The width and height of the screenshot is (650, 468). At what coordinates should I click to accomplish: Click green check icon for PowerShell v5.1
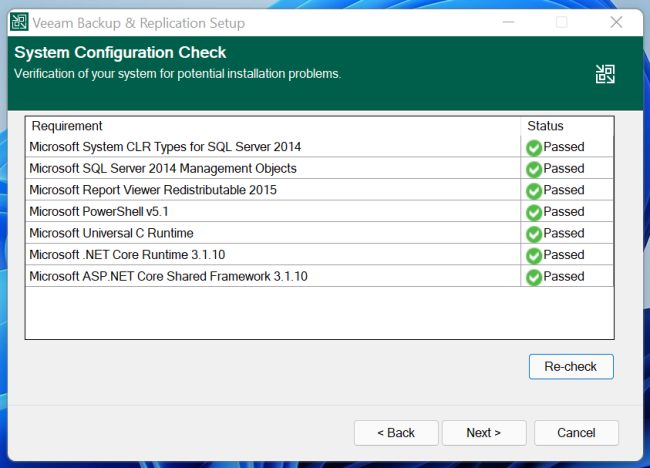534,212
